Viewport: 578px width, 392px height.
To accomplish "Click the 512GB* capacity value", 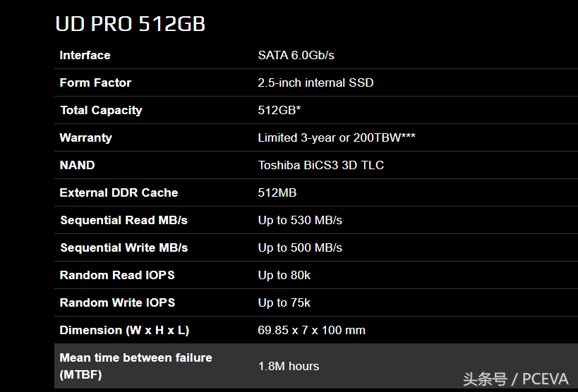I will tap(279, 110).
